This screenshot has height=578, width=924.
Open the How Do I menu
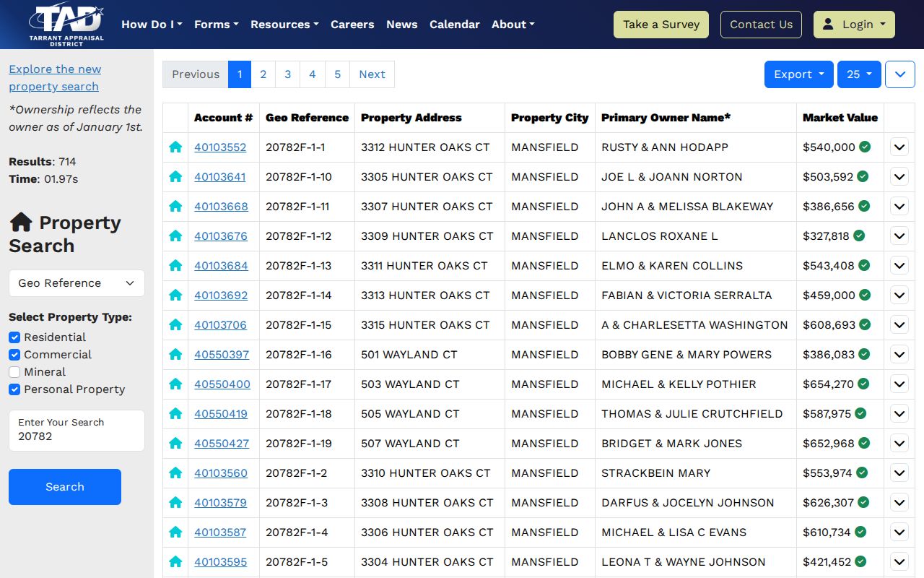pos(152,25)
